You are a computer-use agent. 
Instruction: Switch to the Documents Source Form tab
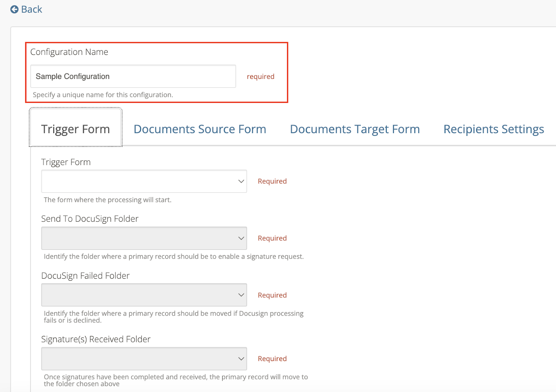coord(199,129)
